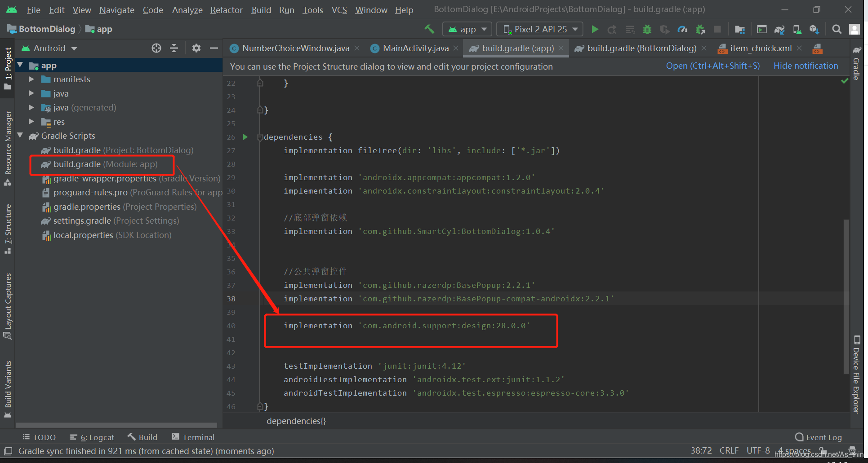Open the Build Variants side tab
868x463 pixels.
click(x=8, y=389)
